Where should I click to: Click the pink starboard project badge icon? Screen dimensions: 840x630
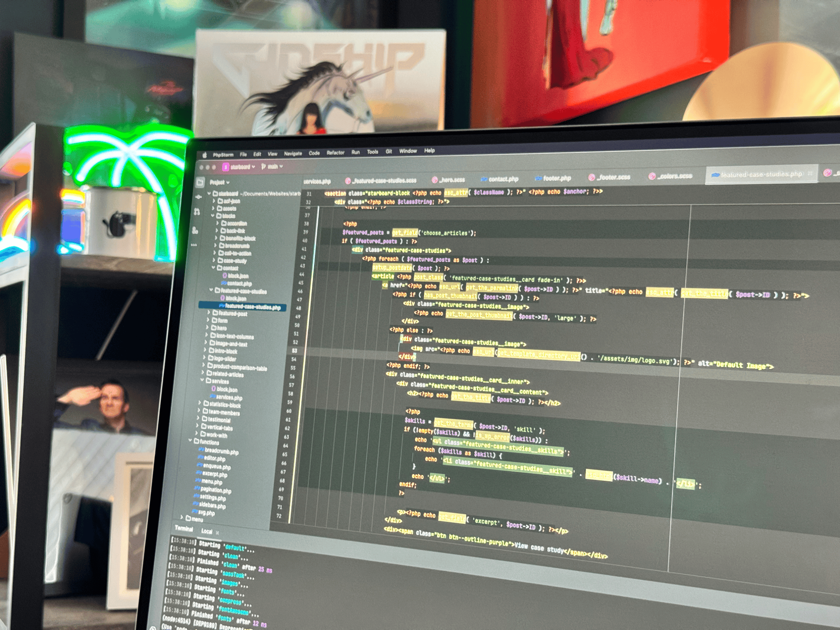coord(226,167)
